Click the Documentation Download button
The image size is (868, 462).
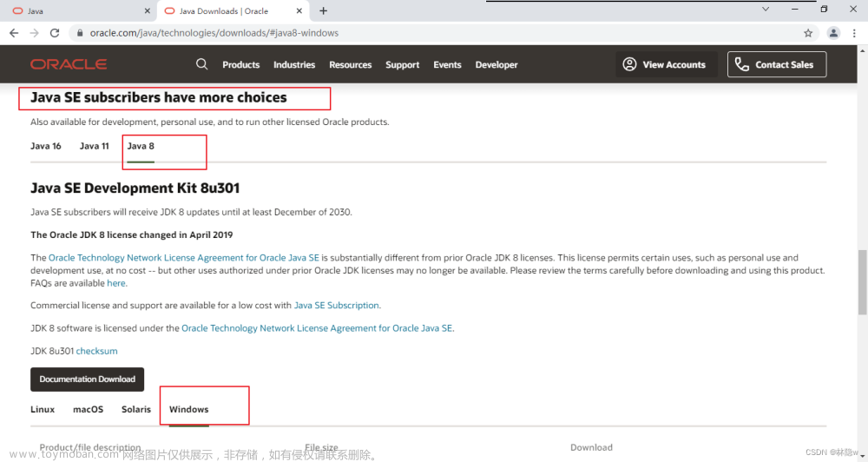(x=88, y=379)
